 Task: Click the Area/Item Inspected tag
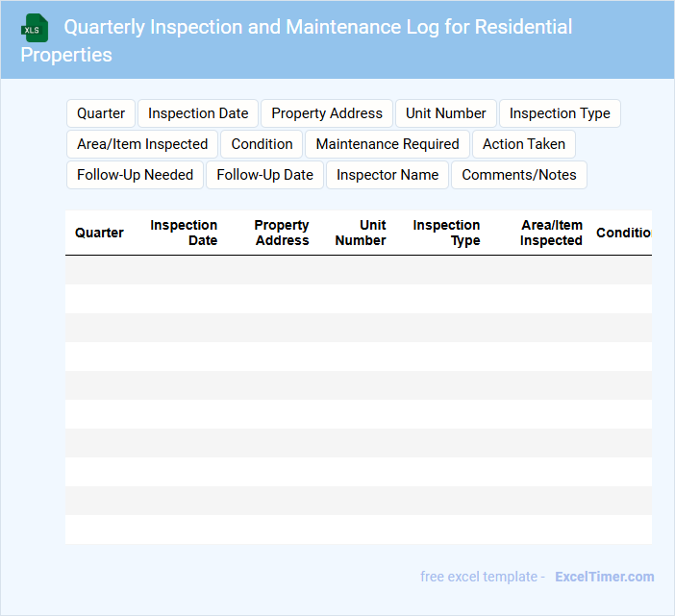click(x=142, y=144)
